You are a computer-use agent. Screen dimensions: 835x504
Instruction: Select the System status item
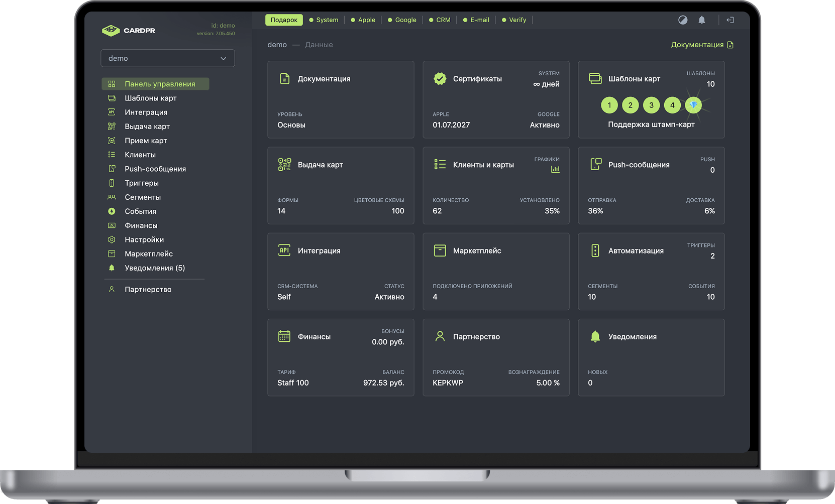tap(324, 20)
